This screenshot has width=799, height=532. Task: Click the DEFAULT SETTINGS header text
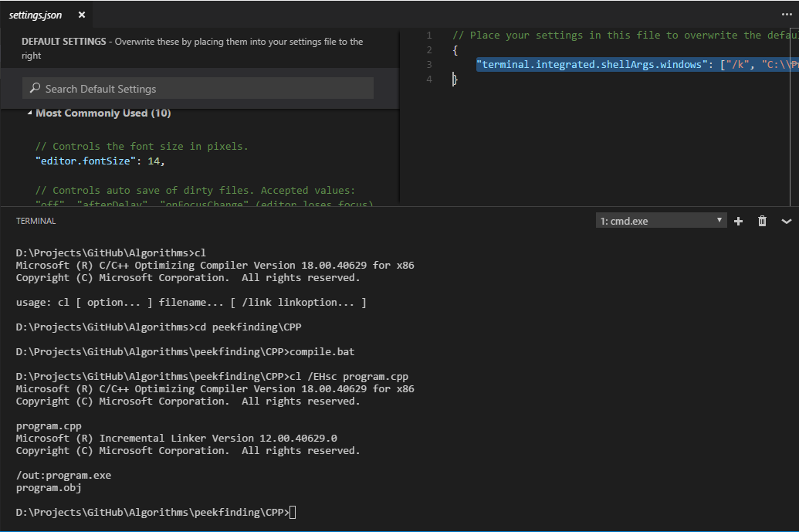point(64,41)
